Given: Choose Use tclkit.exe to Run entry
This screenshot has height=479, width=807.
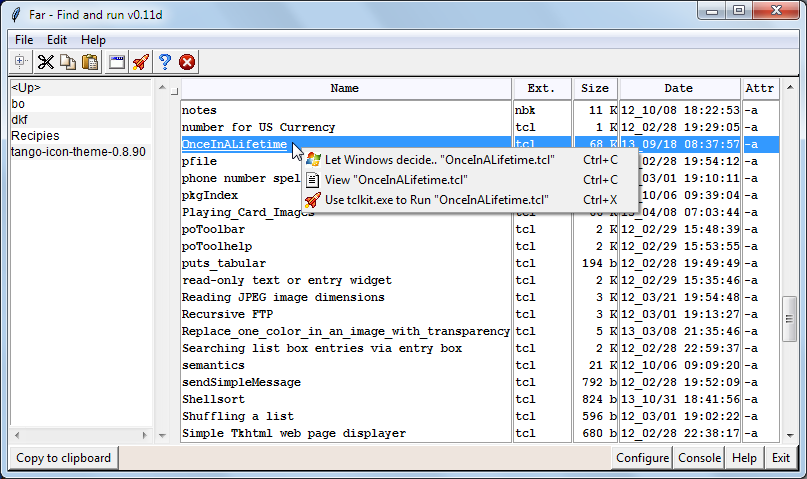Looking at the screenshot, I should [x=470, y=200].
